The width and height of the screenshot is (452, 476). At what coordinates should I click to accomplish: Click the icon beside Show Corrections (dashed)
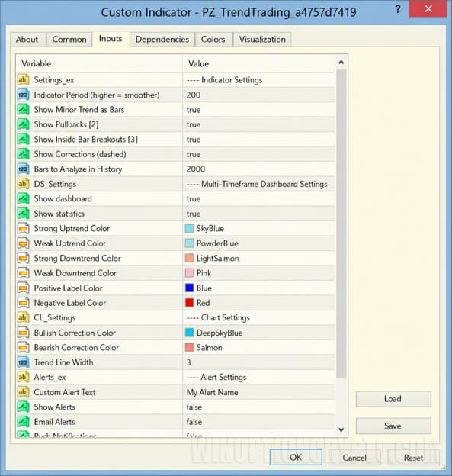click(23, 154)
